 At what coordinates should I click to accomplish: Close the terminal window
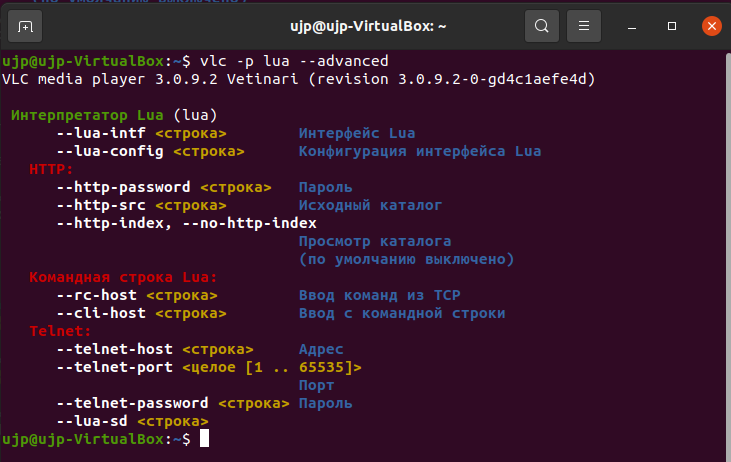click(x=712, y=26)
